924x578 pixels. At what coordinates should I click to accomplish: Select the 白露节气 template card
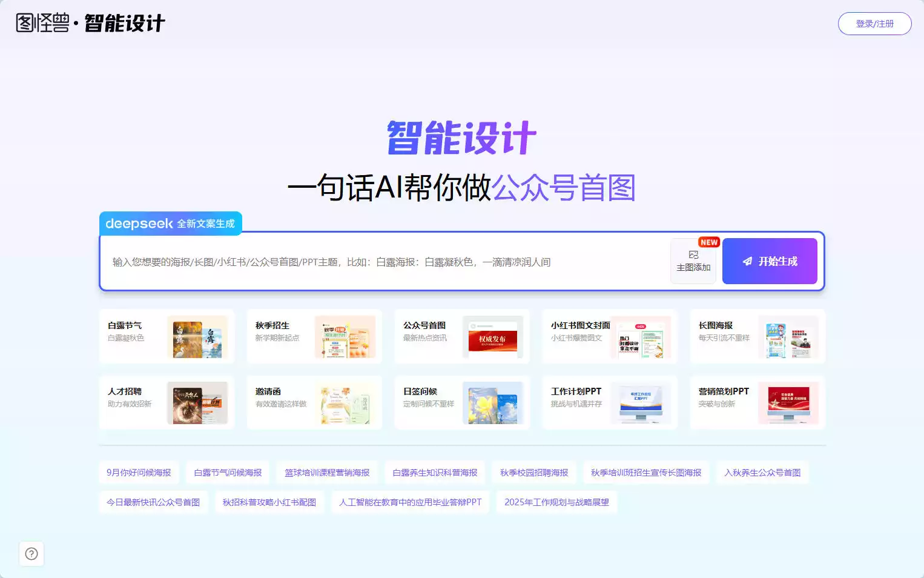coord(167,337)
